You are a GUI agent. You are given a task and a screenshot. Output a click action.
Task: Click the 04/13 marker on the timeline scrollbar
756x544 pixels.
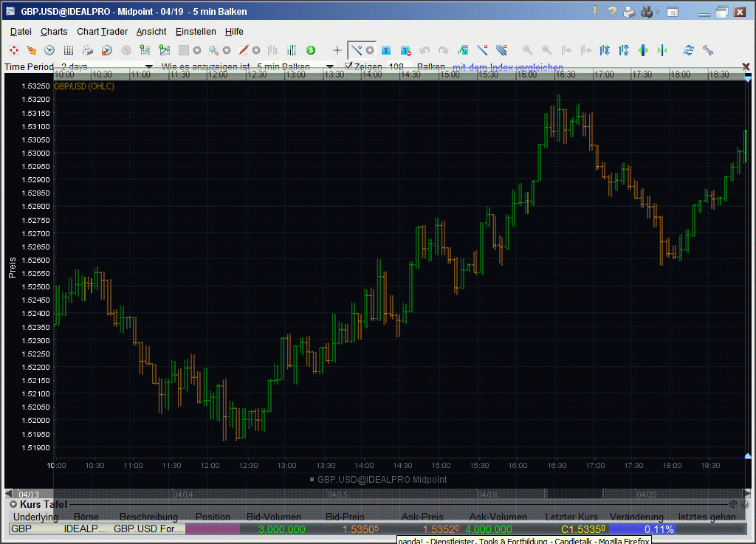29,494
